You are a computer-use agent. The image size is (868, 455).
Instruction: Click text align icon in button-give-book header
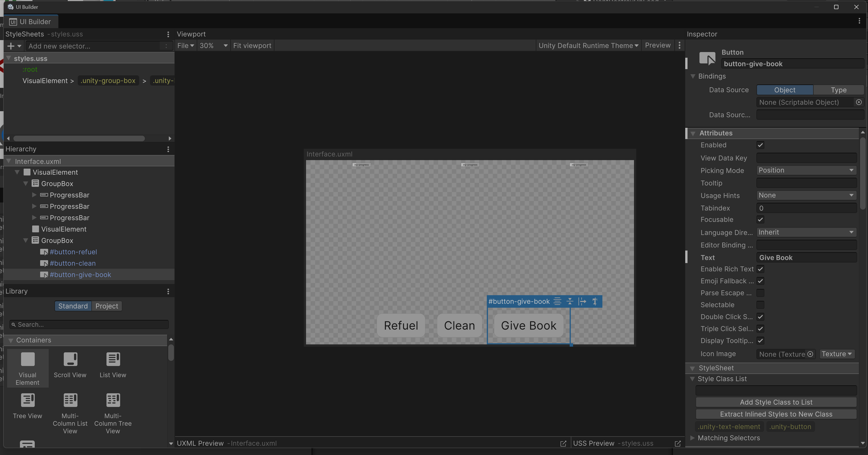[x=557, y=301]
